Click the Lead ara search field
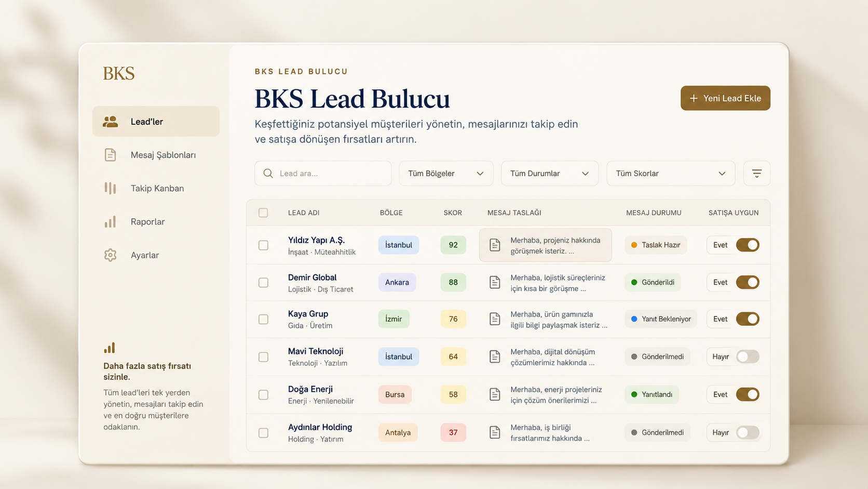The image size is (868, 489). pos(323,174)
